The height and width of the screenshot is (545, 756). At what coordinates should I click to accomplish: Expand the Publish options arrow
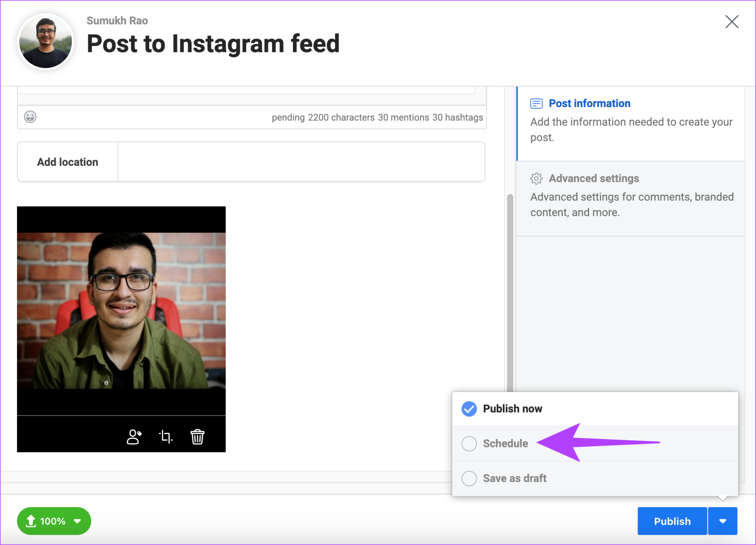tap(723, 521)
